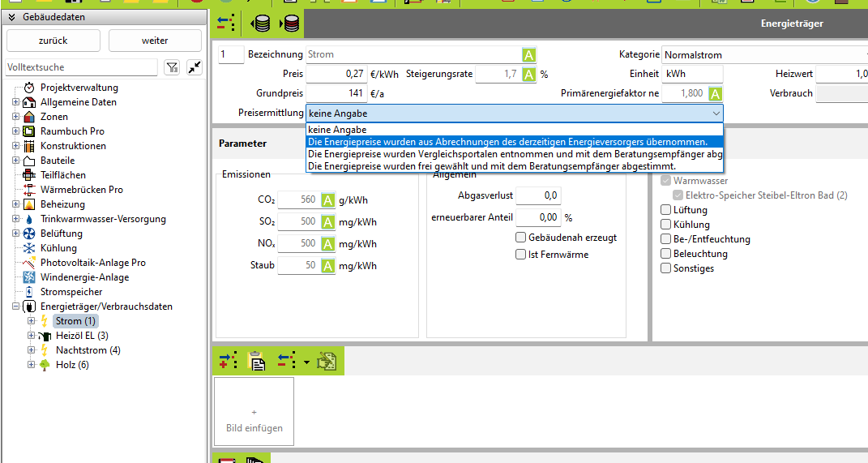Check the Lüftung checkbox
Image resolution: width=868 pixels, height=463 pixels.
click(666, 210)
